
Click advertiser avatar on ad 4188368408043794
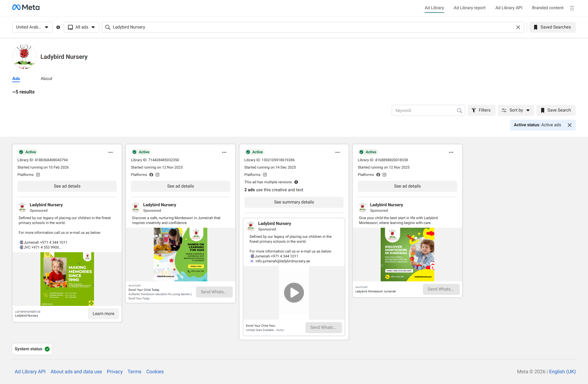click(22, 207)
